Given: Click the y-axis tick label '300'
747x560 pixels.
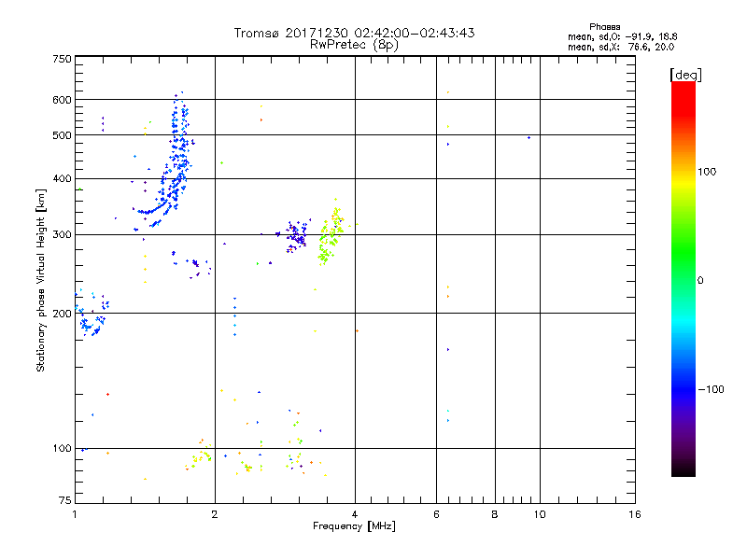Looking at the screenshot, I should coord(62,234).
